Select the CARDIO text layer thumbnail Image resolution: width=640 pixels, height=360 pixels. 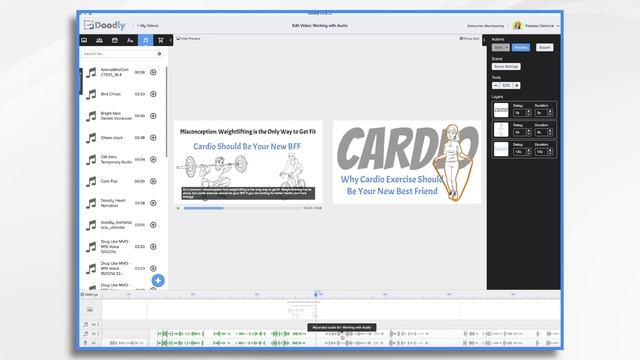pyautogui.click(x=501, y=110)
